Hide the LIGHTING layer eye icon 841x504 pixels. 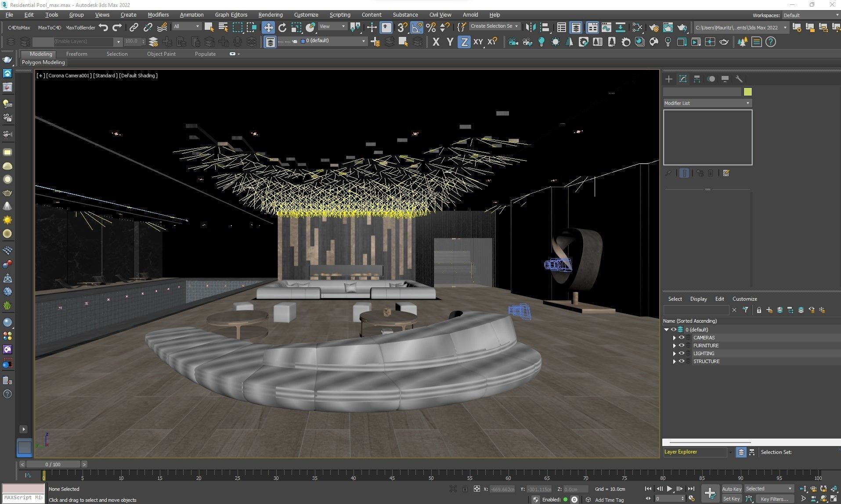[x=682, y=353]
